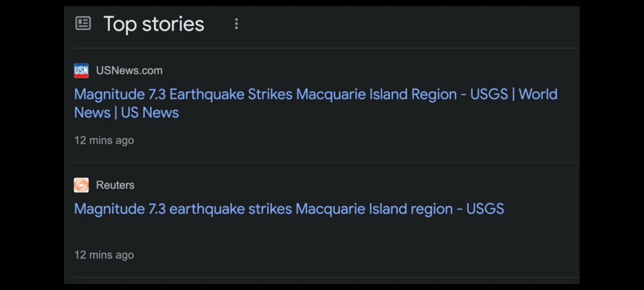Click "earthquake strikes" in the Reuters headline

point(230,209)
